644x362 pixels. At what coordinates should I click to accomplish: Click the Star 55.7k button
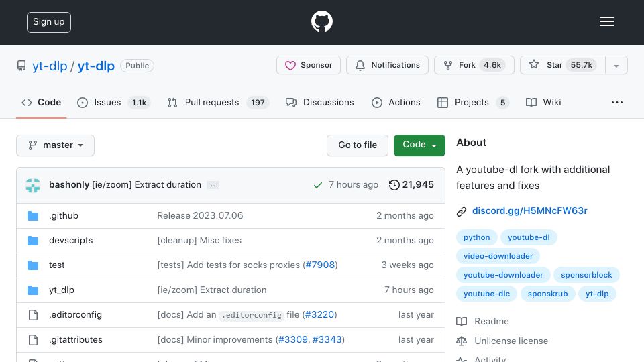tap(563, 65)
